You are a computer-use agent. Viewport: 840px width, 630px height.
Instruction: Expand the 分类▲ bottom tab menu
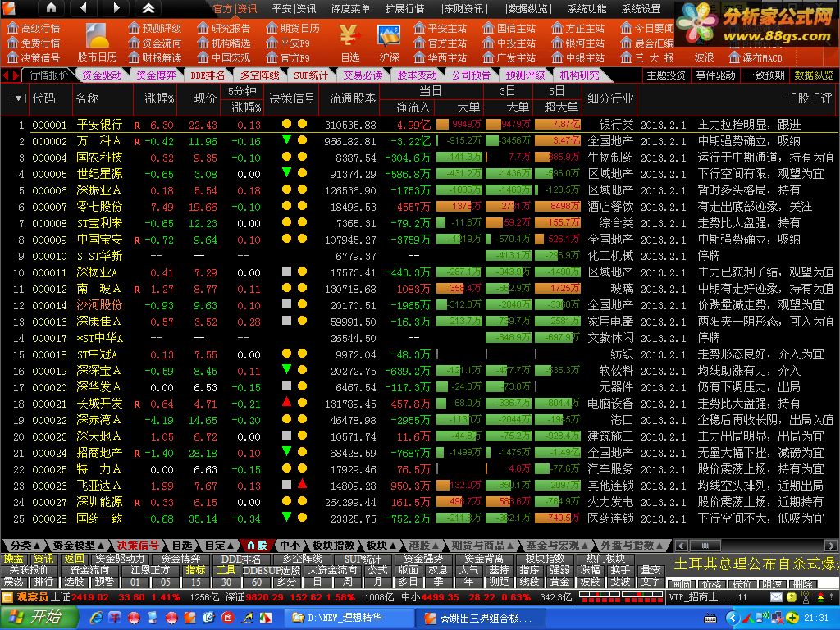tap(25, 546)
